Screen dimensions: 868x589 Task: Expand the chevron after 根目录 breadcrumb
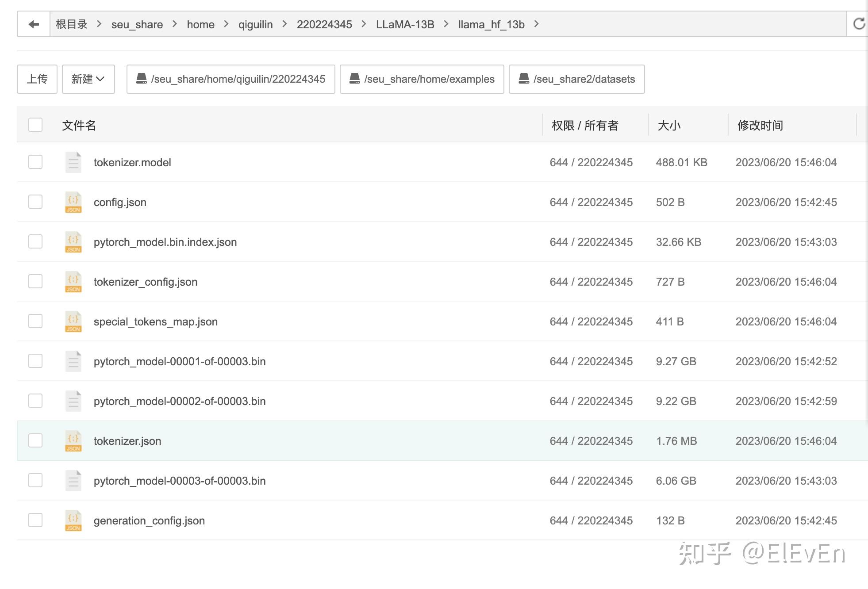click(99, 24)
